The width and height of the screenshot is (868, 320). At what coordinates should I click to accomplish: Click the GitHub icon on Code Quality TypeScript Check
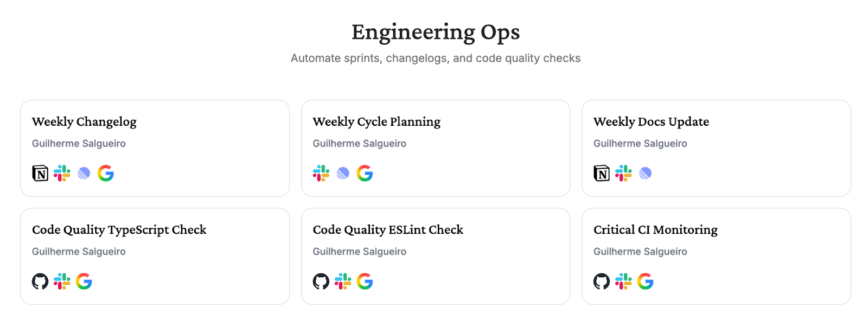pyautogui.click(x=40, y=281)
